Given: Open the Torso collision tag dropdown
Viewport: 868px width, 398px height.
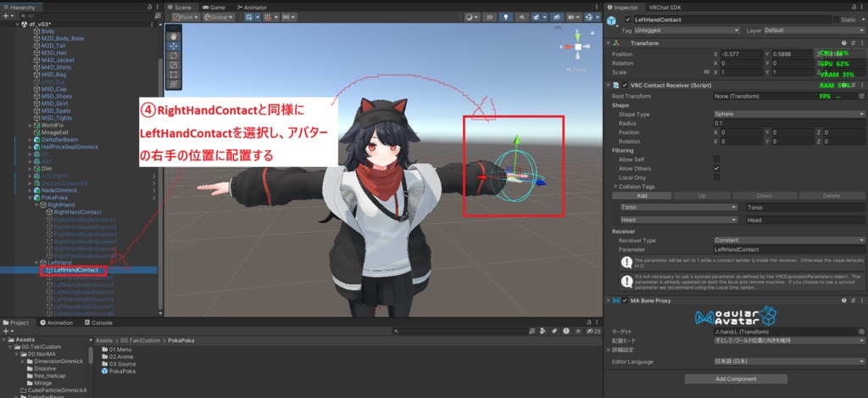Looking at the screenshot, I should point(679,207).
